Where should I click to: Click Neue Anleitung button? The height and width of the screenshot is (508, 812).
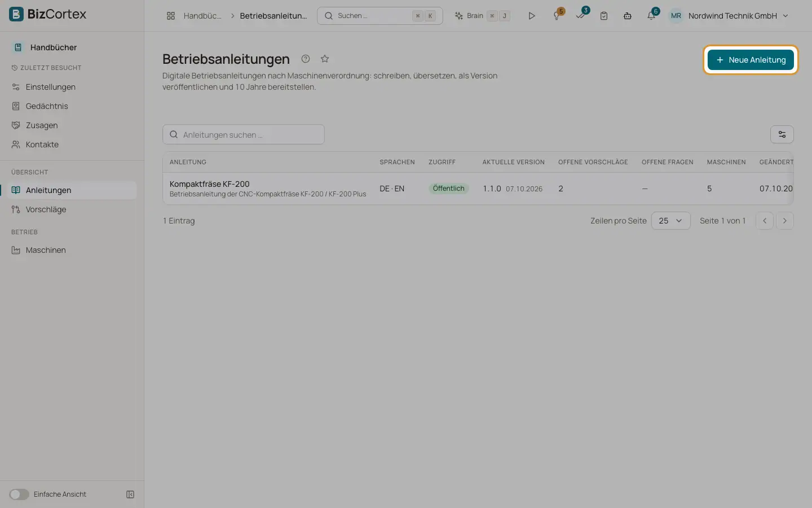751,60
